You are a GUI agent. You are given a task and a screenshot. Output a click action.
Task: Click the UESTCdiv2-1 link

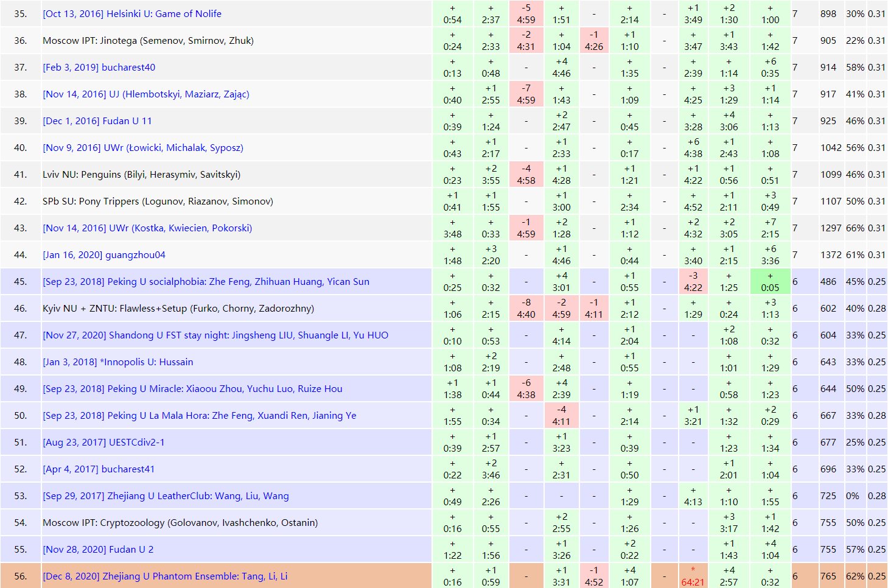pyautogui.click(x=103, y=443)
